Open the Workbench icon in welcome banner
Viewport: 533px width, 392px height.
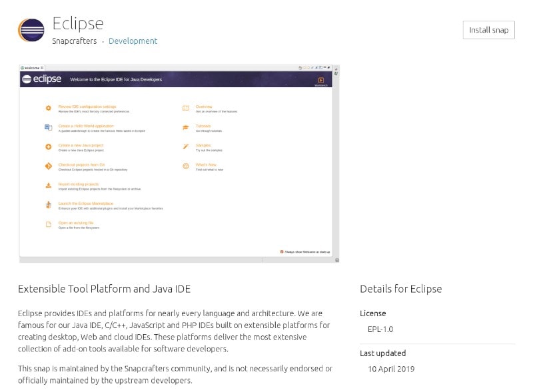(321, 81)
